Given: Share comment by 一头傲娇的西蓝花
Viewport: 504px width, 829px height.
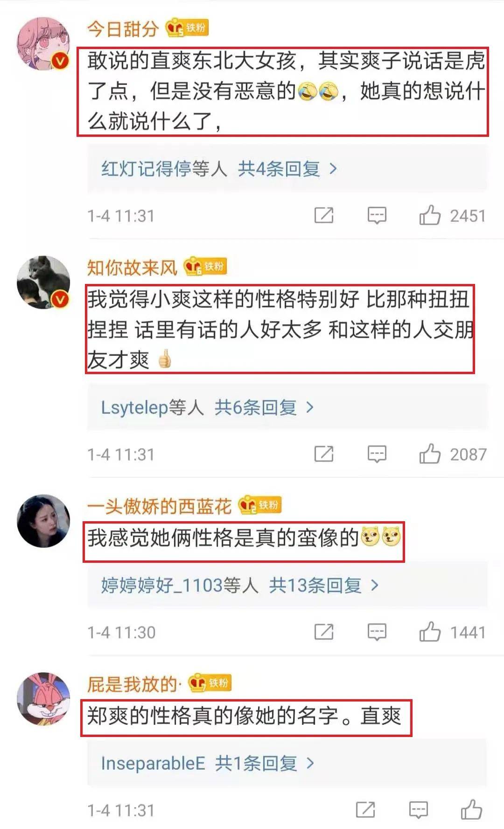Looking at the screenshot, I should pyautogui.click(x=324, y=632).
